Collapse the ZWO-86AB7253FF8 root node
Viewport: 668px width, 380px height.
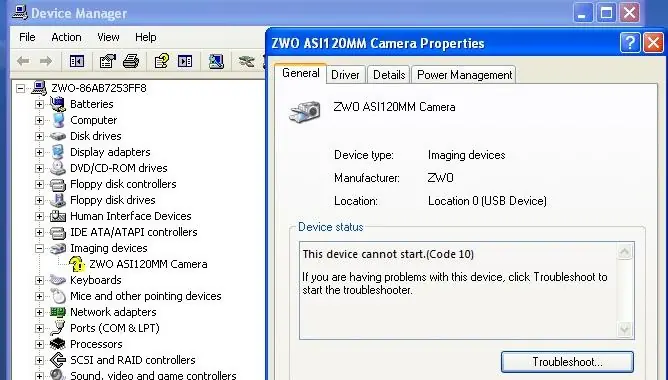point(20,89)
